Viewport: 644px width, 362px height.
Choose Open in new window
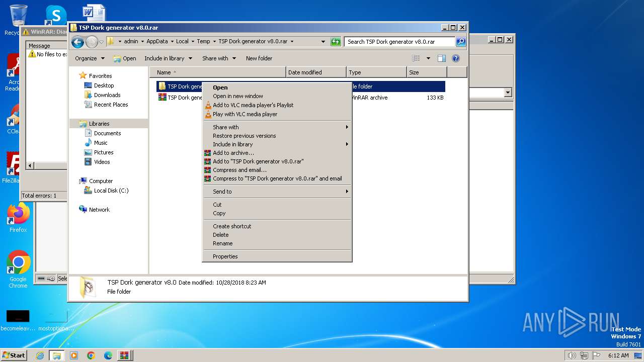coord(277,96)
